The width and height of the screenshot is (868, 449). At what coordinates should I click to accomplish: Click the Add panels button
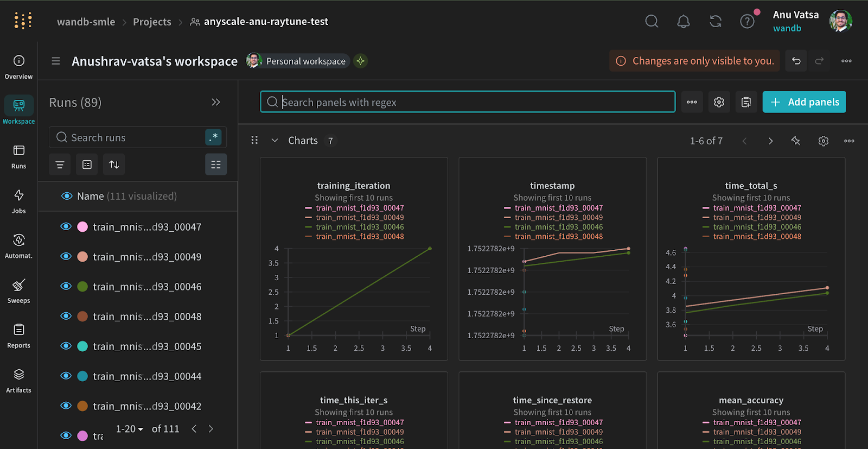(804, 102)
